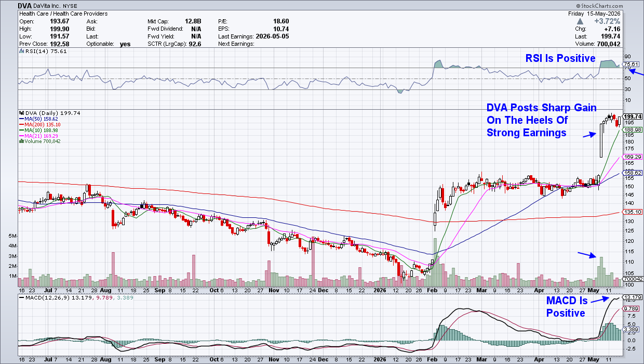This screenshot has height=364, width=644.
Task: Click the 199.74 last price tag on price axis
Action: (x=633, y=116)
